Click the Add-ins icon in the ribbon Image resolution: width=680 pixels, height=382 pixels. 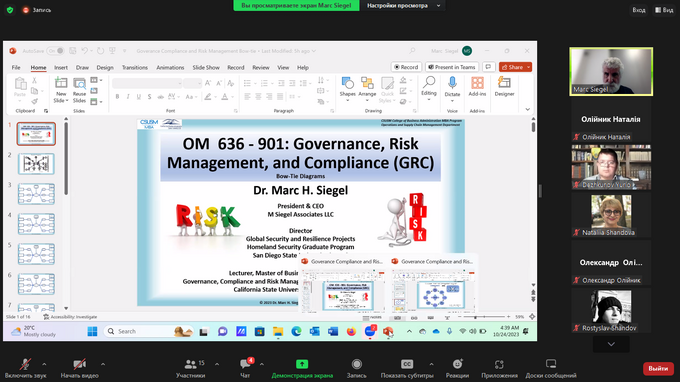[477, 82]
